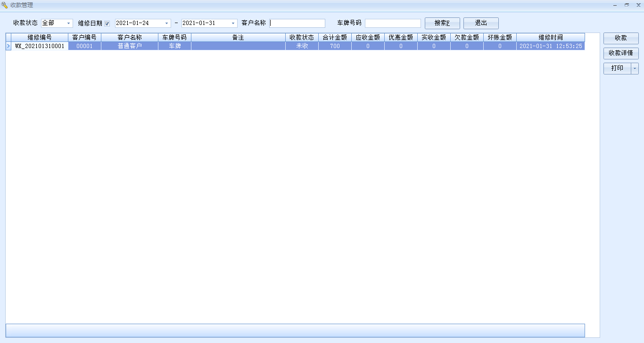Open the end date 2021-01-31 dropdown
The image size is (644, 343).
coord(233,23)
